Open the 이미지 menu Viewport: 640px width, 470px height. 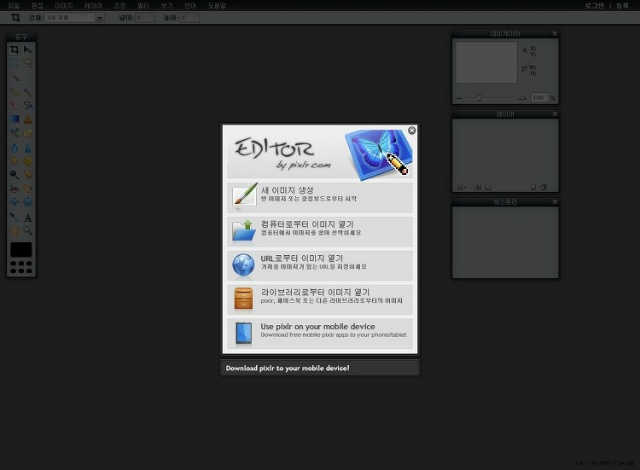click(x=63, y=6)
